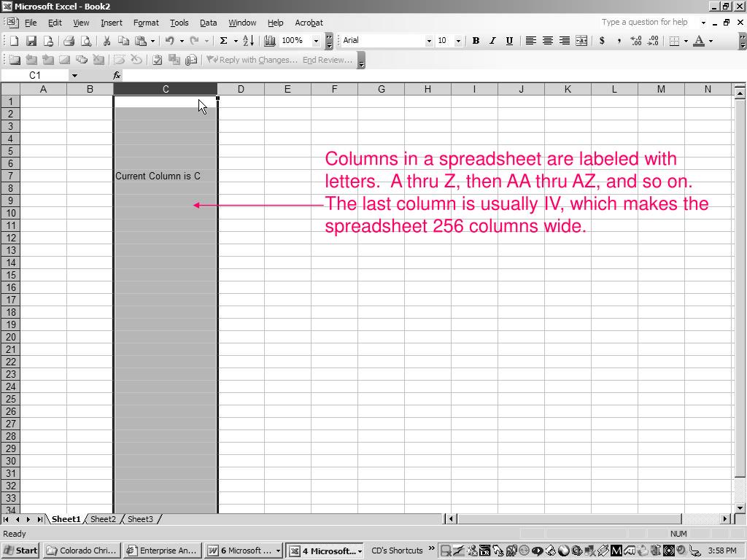Center the cell text
This screenshot has height=560, width=747.
(547, 41)
